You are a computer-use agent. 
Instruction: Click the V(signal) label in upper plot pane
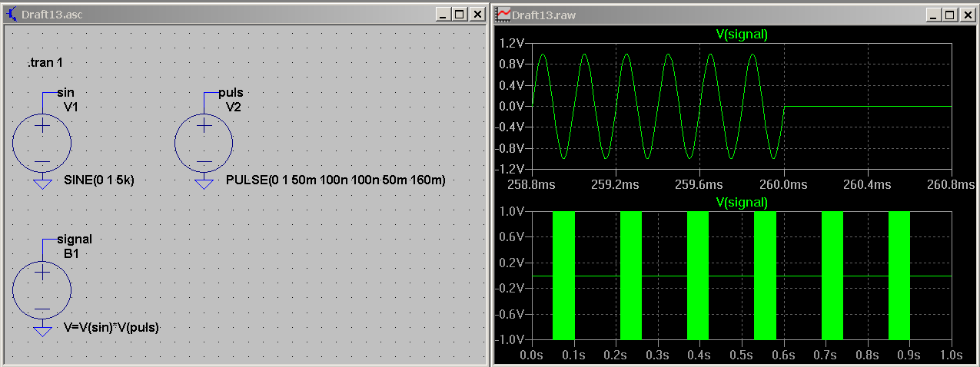tap(742, 34)
